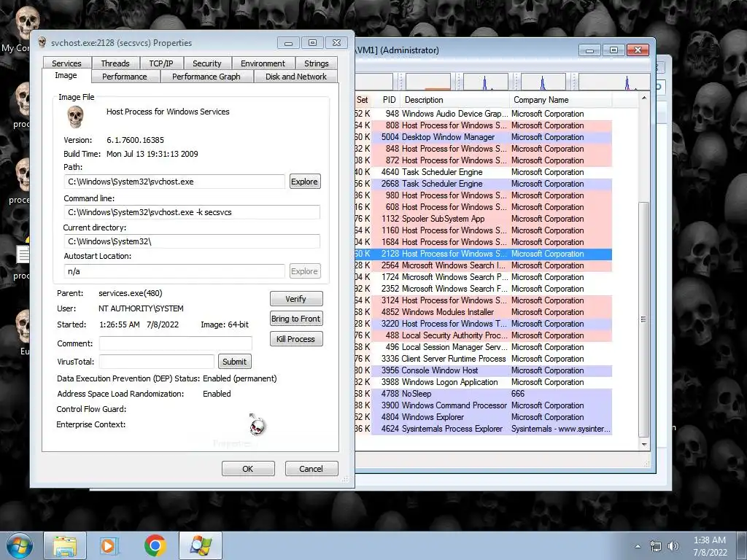Click the network tray icon
747x560 pixels.
tap(656, 546)
